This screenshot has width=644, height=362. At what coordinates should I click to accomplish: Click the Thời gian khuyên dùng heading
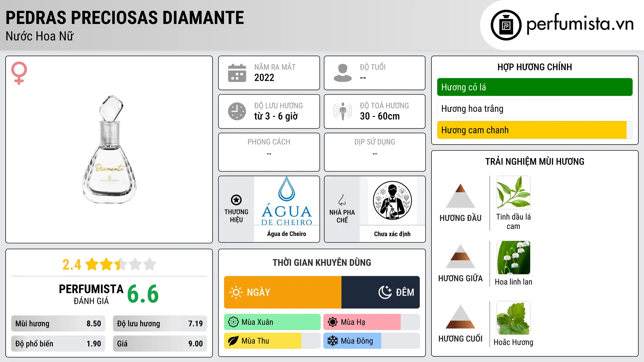[322, 263]
